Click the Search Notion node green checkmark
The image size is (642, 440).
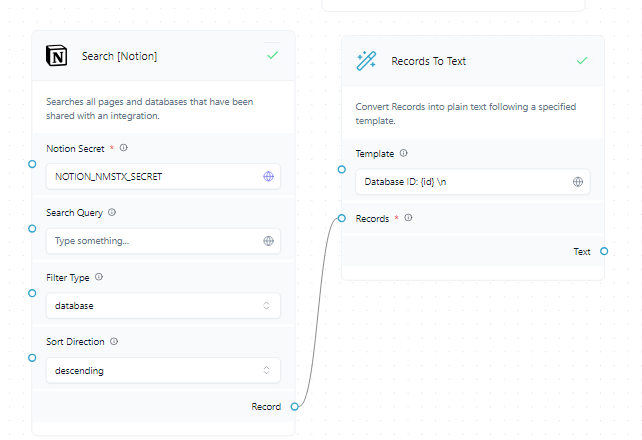click(272, 56)
